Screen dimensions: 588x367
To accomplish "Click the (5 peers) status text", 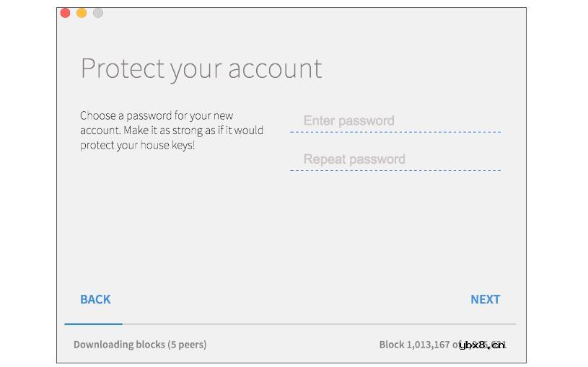I will [x=187, y=345].
